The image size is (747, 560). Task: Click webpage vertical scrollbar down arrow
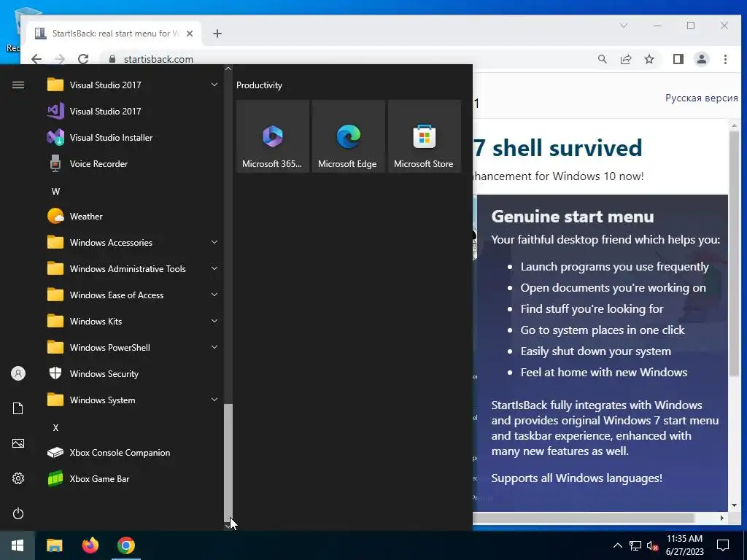tap(734, 505)
